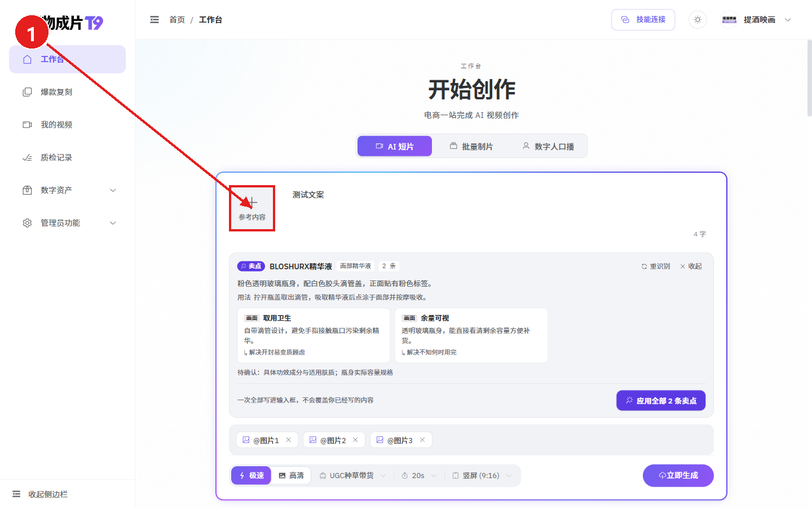Select the 余量可视 selling point card
This screenshot has width=812, height=508.
click(471, 335)
